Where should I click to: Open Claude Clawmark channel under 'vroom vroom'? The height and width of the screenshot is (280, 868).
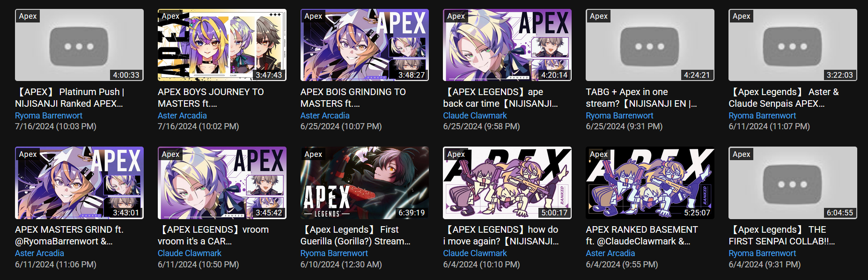pos(190,253)
